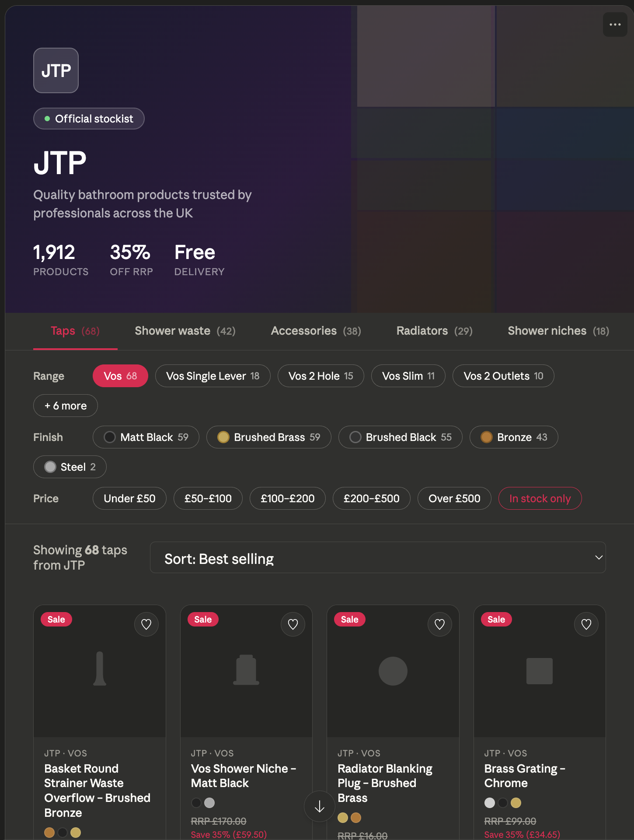
Task: Toggle the Vos 68 range filter
Action: (120, 376)
